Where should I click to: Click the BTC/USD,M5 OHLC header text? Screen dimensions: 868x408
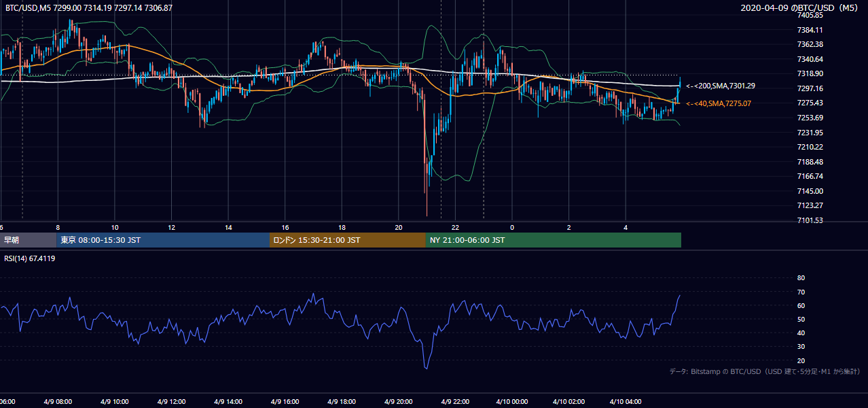pyautogui.click(x=89, y=7)
